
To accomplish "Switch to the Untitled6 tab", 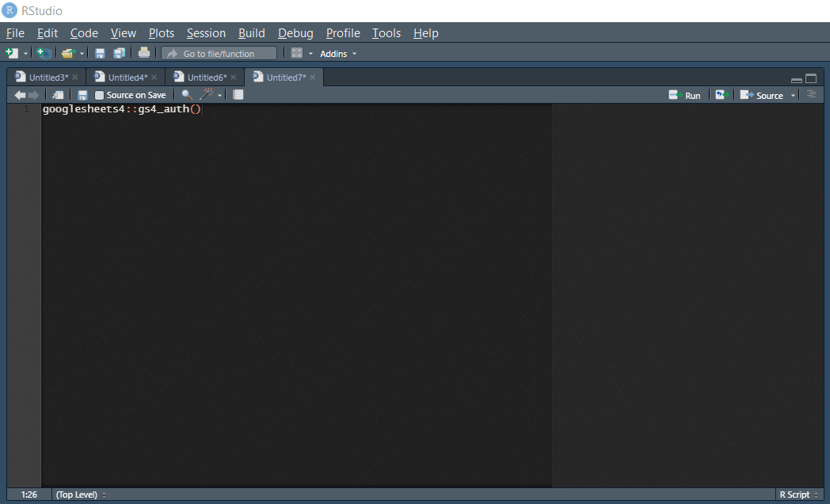I will tap(207, 78).
